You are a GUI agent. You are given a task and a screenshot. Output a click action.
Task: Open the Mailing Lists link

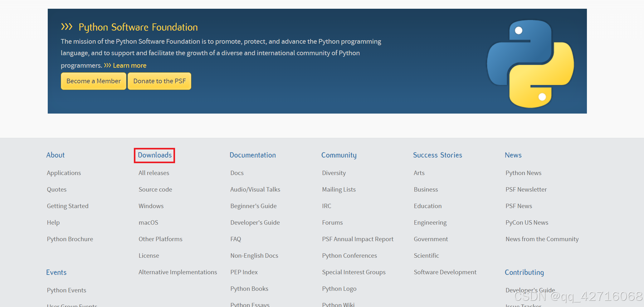[339, 189]
